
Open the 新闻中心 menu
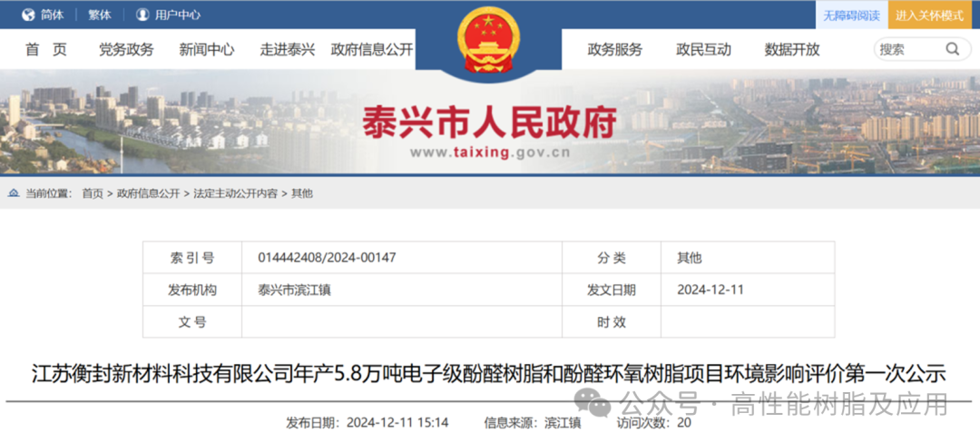point(207,50)
